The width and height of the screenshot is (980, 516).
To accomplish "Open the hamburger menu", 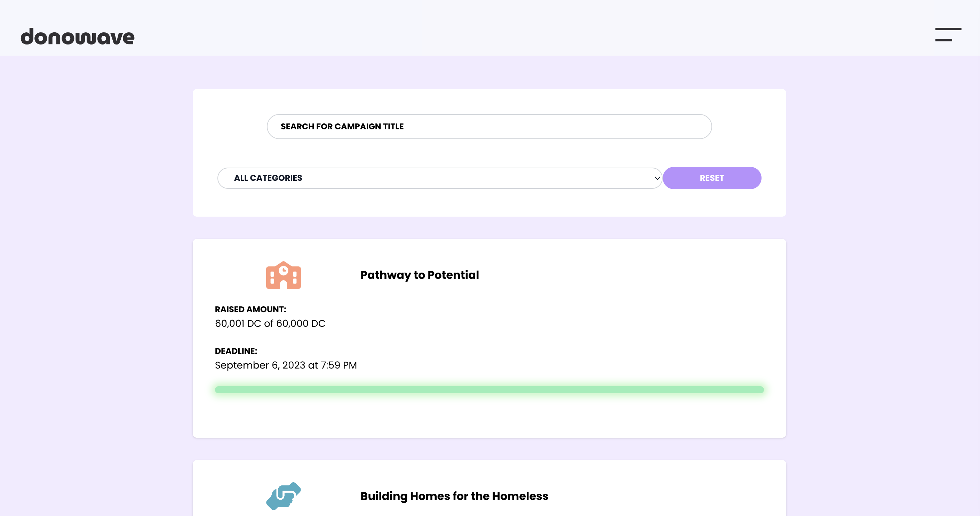I will (948, 35).
